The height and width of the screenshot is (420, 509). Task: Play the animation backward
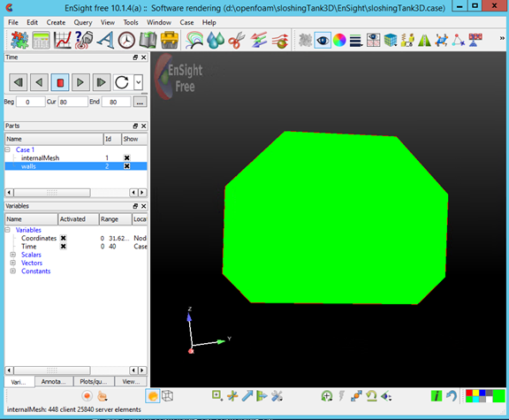[39, 82]
